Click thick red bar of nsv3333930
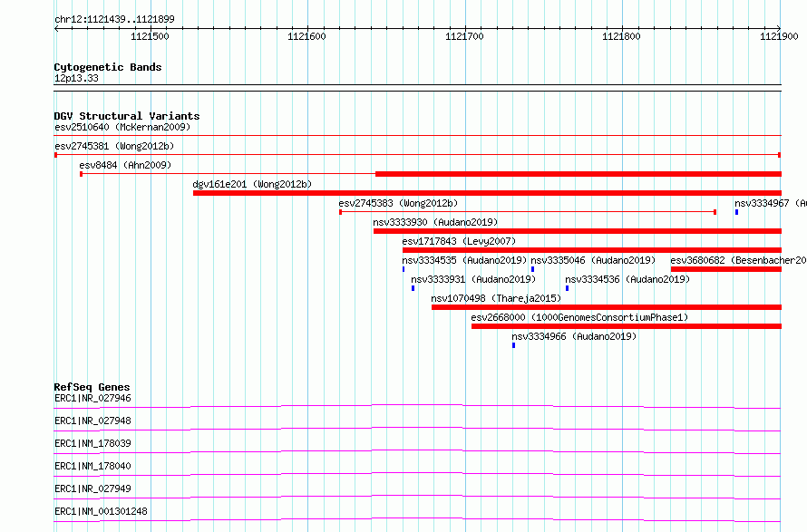 click(x=578, y=231)
